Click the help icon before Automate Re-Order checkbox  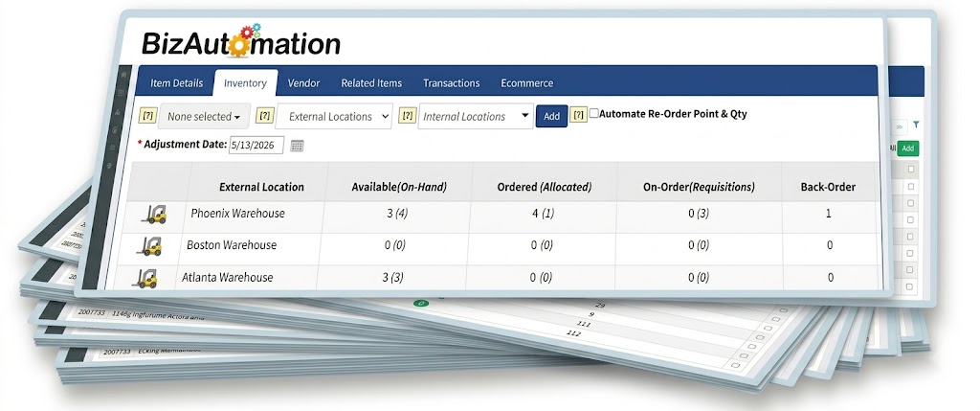578,115
